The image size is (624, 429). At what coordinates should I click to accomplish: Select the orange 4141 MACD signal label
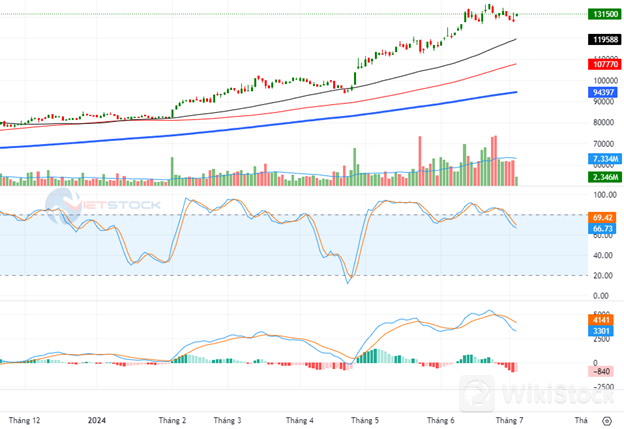[x=603, y=319]
